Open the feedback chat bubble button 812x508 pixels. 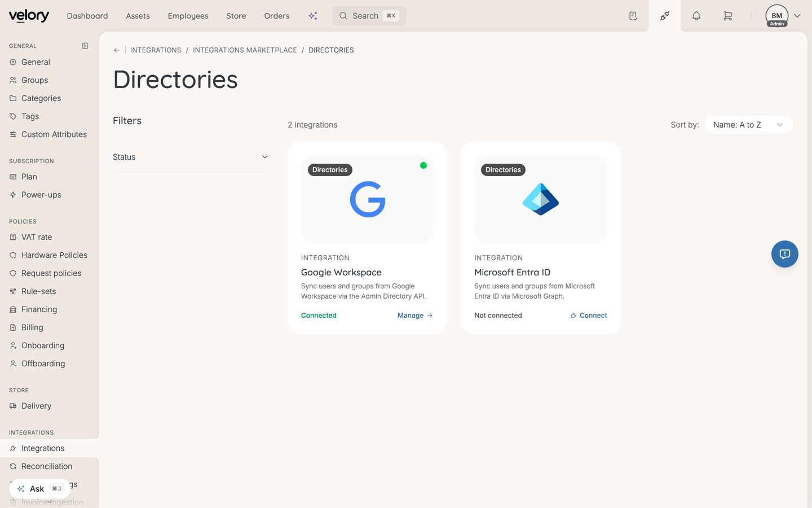[x=785, y=254]
